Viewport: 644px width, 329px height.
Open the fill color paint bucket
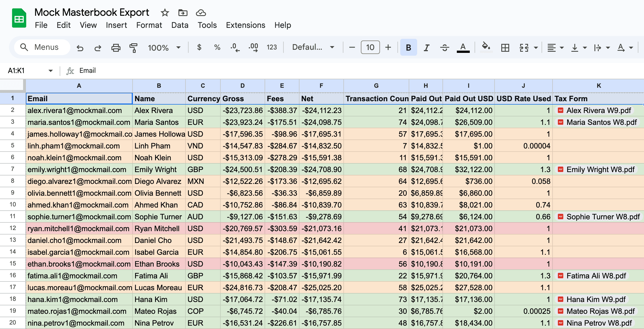(x=486, y=47)
